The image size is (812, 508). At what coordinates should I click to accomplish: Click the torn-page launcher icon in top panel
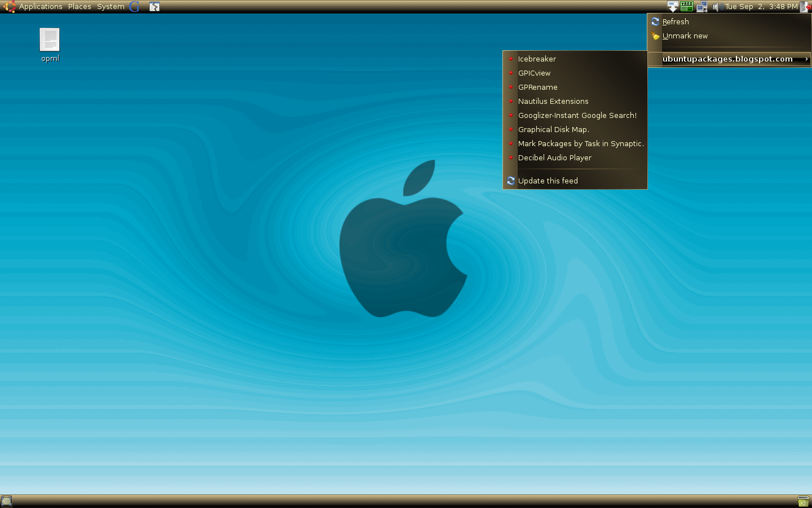155,7
